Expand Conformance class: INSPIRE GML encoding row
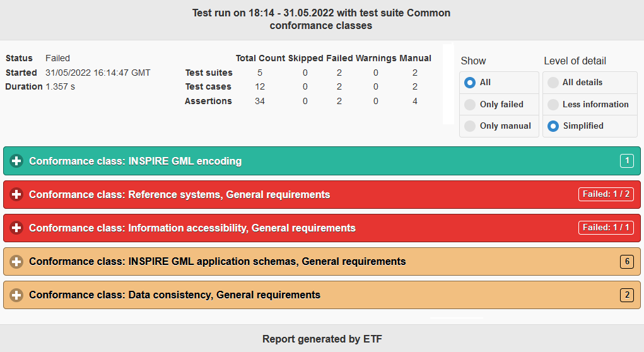Image resolution: width=644 pixels, height=352 pixels. [x=322, y=161]
